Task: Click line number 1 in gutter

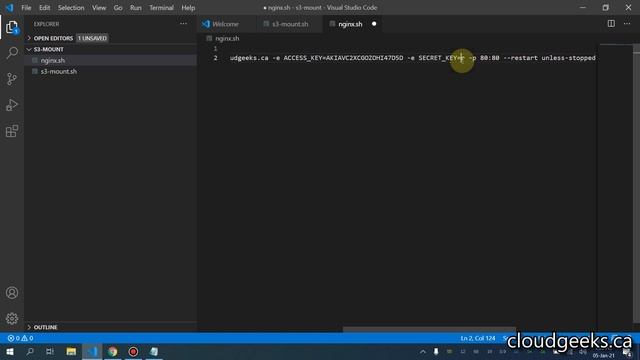Action: (x=216, y=49)
